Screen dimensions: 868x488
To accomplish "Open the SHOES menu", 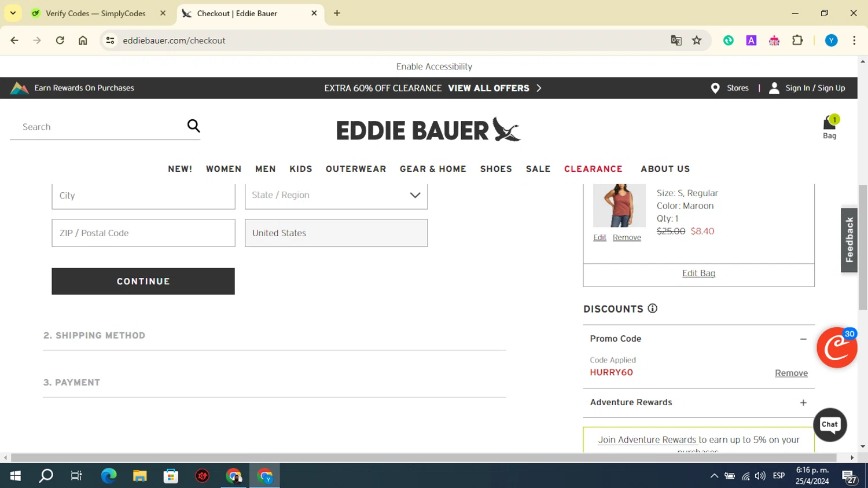I will pos(496,169).
